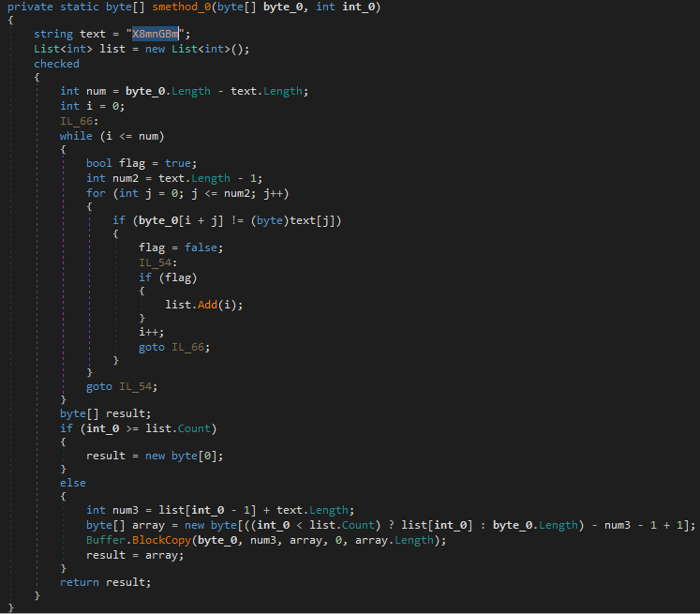Viewport: 700px width, 614px height.
Task: Click the checked keyword
Action: [x=56, y=64]
